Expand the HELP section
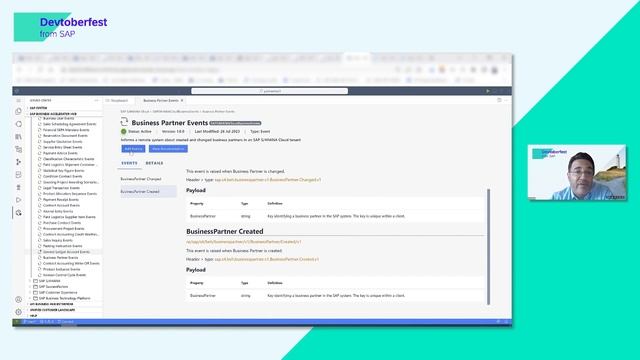This screenshot has height=360, width=640. 33,316
